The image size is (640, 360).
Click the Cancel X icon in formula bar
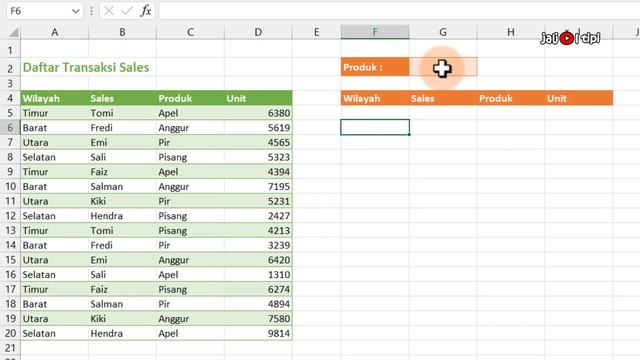click(109, 11)
